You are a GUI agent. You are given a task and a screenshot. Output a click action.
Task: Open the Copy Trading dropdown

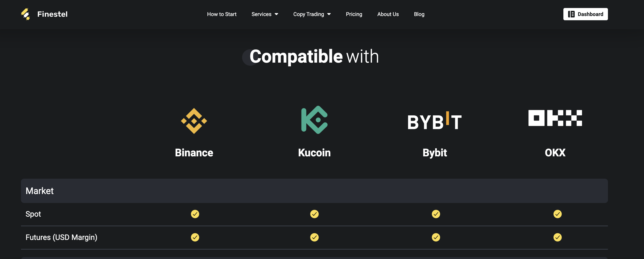click(312, 14)
